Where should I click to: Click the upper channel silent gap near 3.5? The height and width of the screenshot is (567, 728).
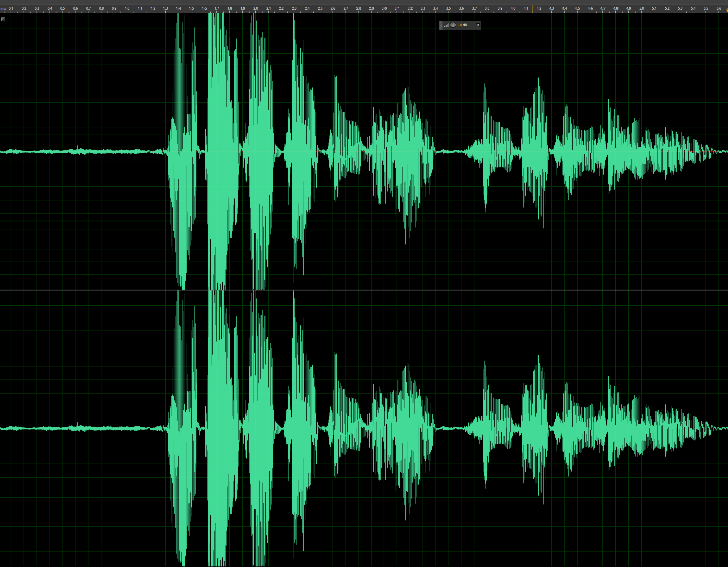click(x=449, y=151)
